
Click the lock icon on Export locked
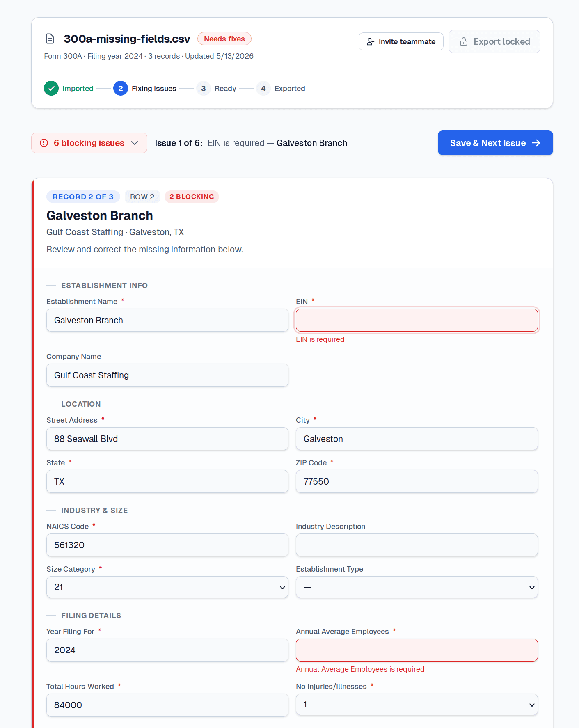point(464,41)
